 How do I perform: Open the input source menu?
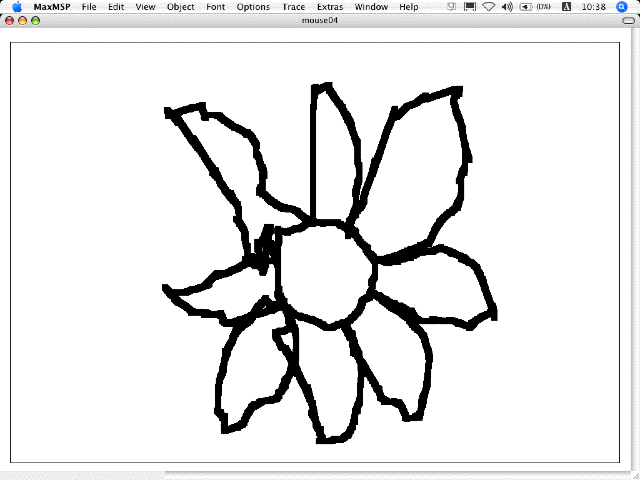[566, 7]
